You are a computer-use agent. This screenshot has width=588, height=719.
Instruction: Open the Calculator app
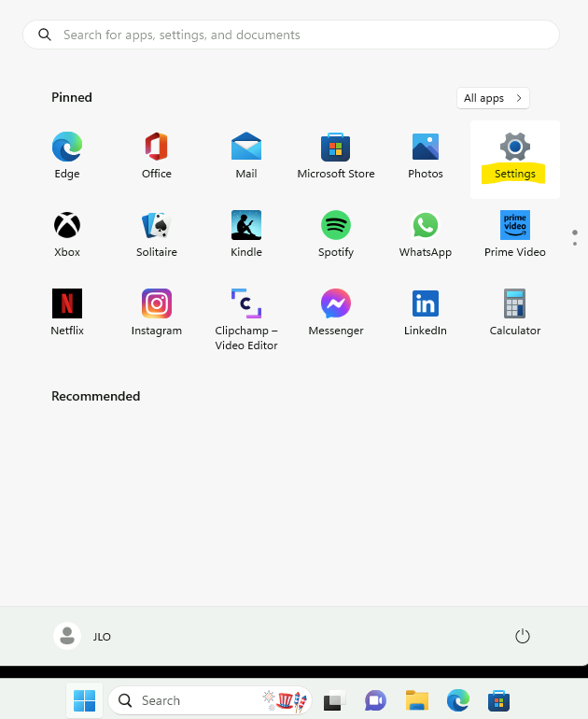(x=514, y=314)
